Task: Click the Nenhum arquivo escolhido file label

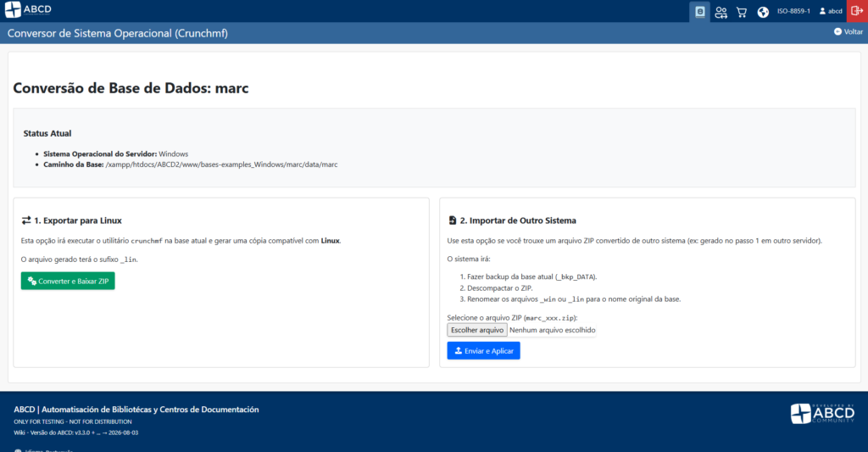Action: (x=553, y=330)
